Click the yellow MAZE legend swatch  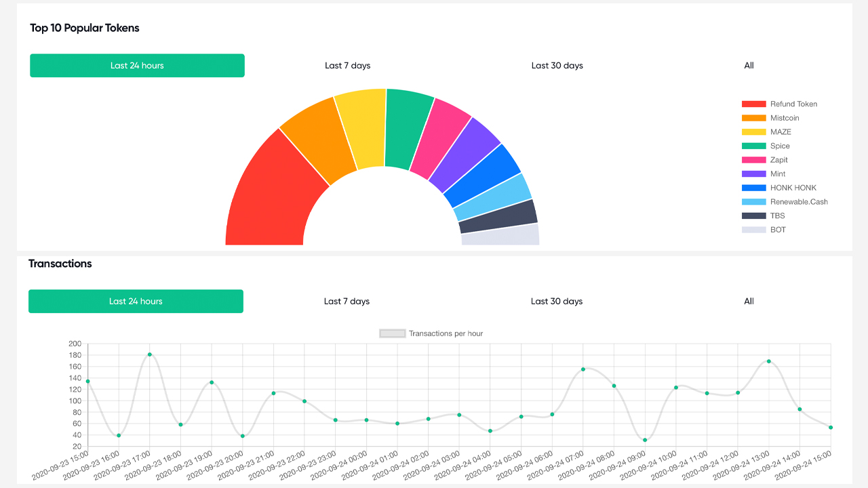click(x=753, y=132)
